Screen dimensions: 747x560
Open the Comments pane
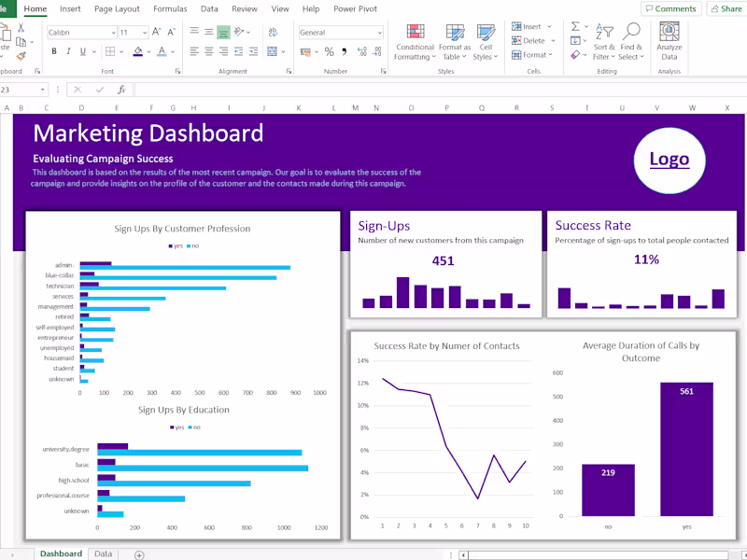(x=670, y=8)
